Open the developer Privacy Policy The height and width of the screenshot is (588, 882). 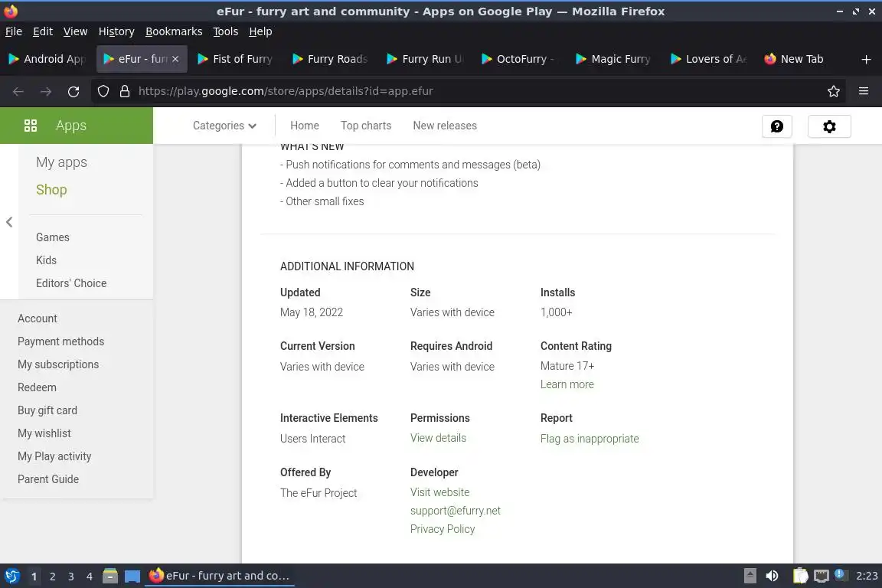(442, 529)
